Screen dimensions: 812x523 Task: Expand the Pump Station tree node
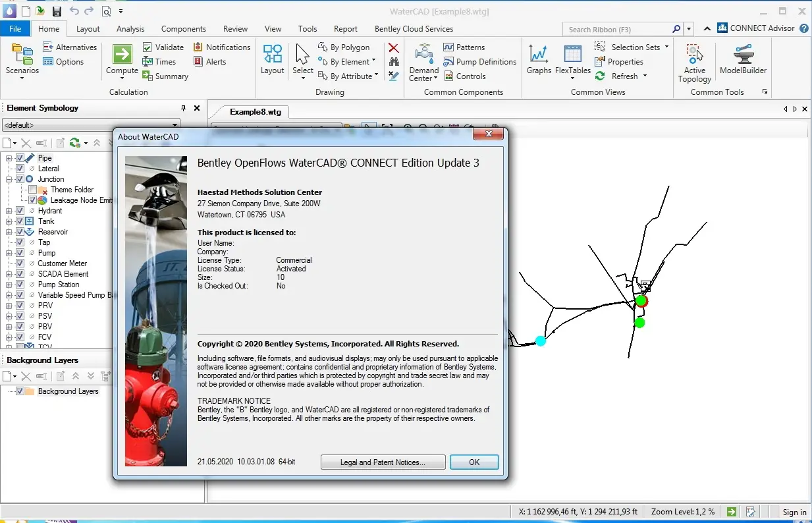tap(9, 285)
